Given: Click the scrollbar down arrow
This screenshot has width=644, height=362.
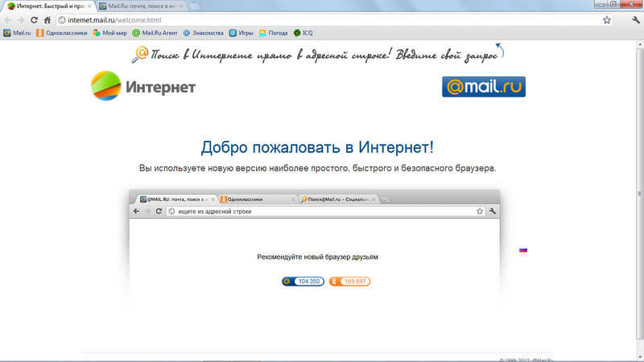Looking at the screenshot, I should (x=640, y=357).
